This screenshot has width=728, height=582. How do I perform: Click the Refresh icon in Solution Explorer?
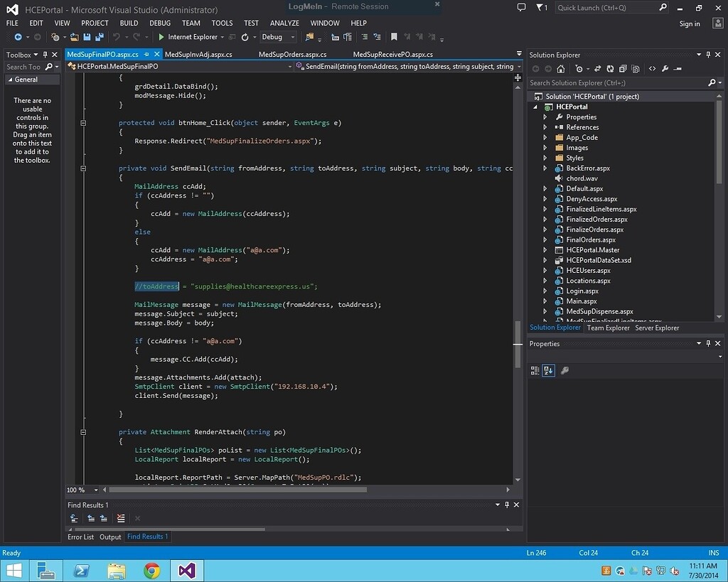(610, 69)
